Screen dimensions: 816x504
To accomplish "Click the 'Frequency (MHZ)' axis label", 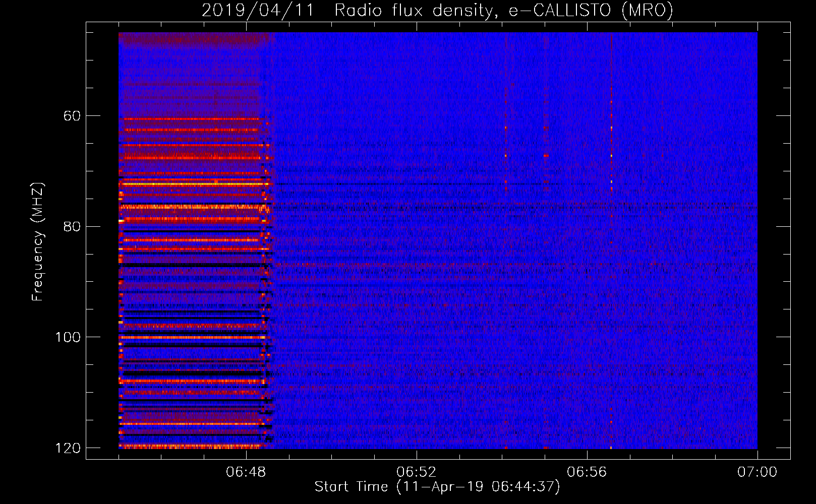I will coord(38,241).
